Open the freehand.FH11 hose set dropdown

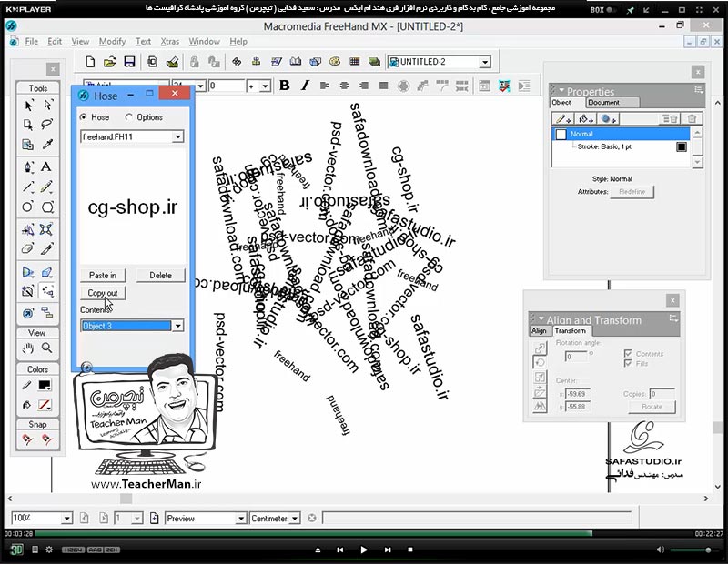point(177,137)
